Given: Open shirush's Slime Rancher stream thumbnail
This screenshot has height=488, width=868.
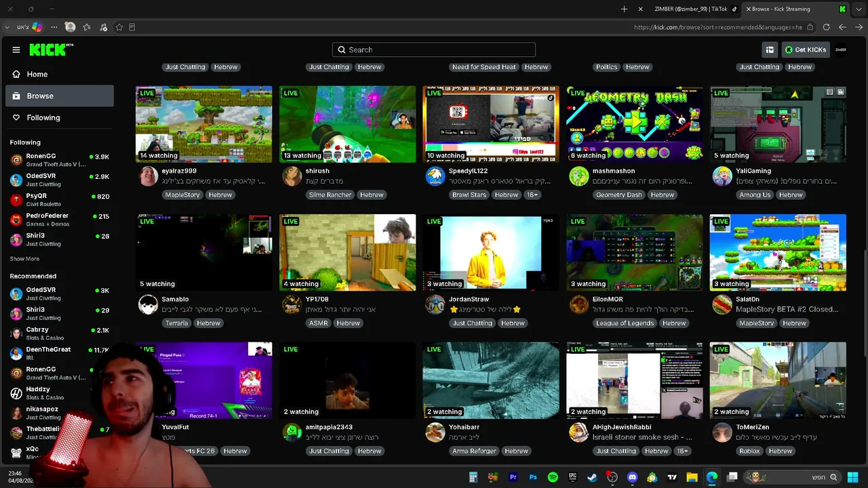Looking at the screenshot, I should pos(348,124).
